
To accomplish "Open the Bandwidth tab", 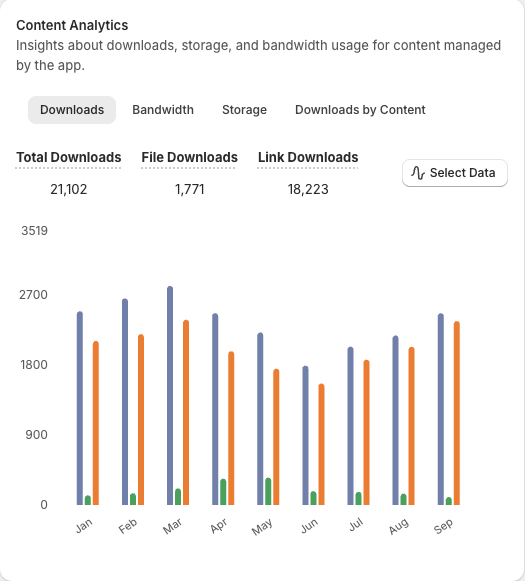I will coord(163,110).
